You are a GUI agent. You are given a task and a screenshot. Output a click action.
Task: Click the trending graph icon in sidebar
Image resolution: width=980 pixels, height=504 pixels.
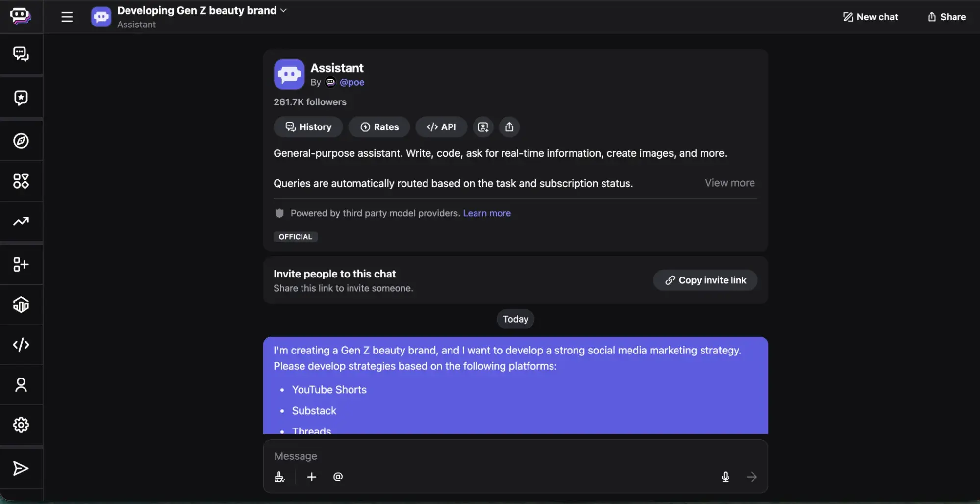pyautogui.click(x=20, y=222)
